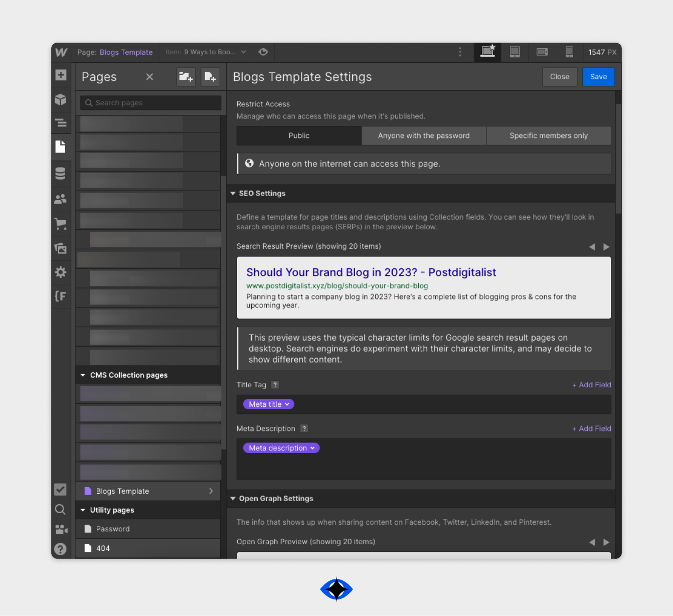Click the search result preview title link
Image resolution: width=673 pixels, height=616 pixels.
tap(371, 272)
